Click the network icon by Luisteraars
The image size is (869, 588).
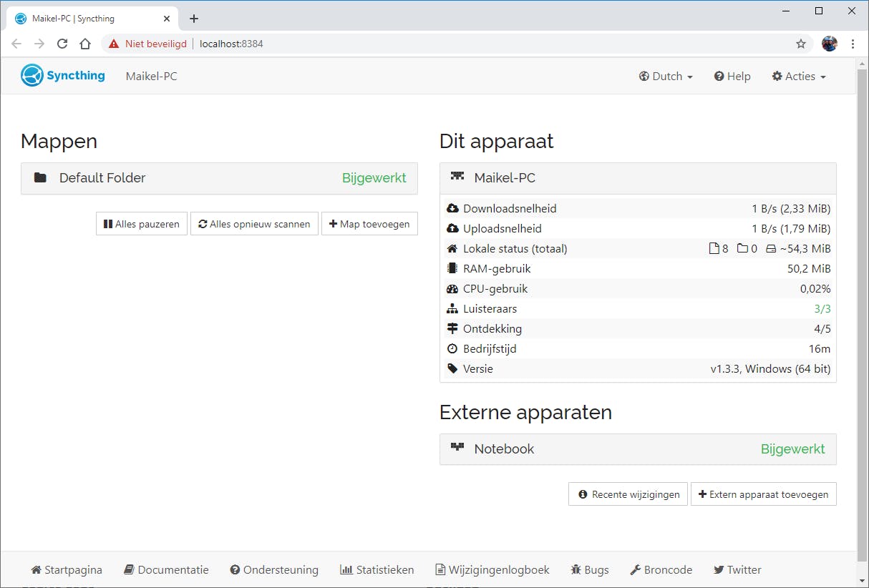tap(452, 308)
